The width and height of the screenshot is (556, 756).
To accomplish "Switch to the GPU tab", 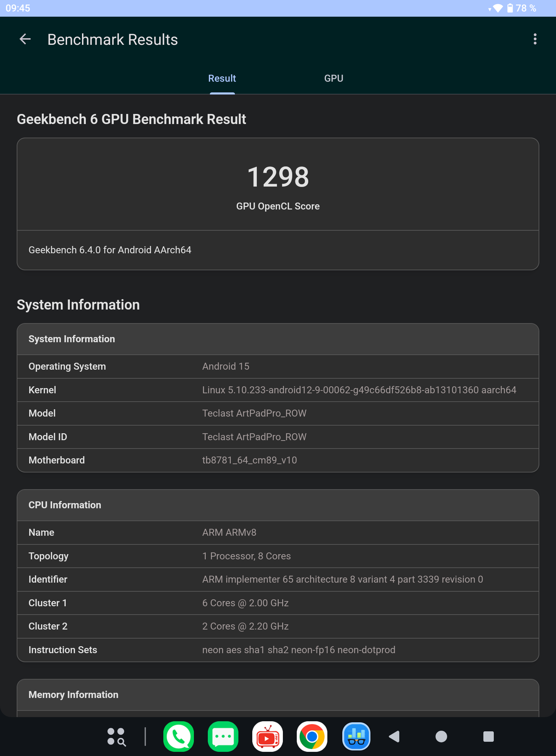I will coord(334,79).
